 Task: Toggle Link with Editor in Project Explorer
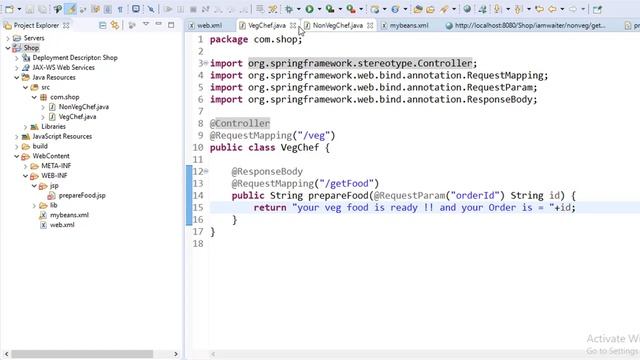point(115,25)
